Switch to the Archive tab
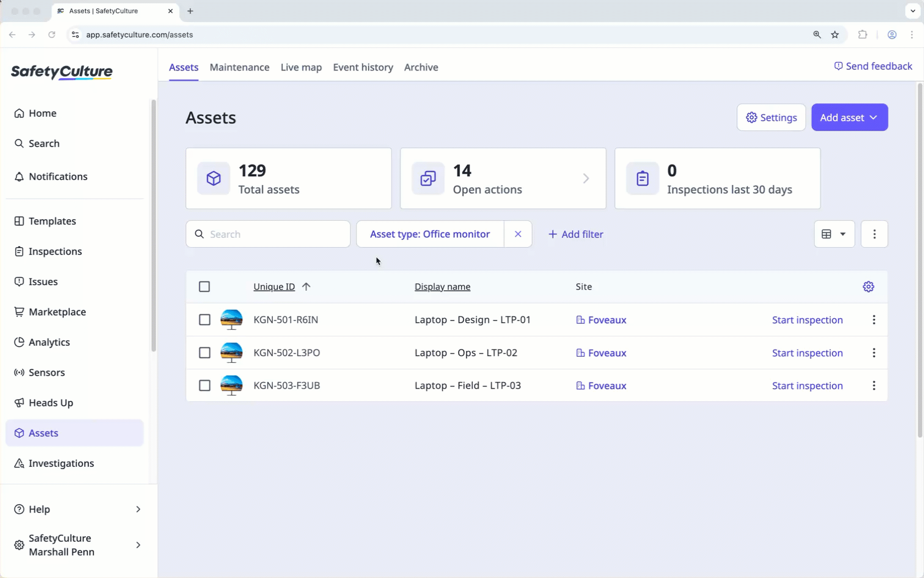The image size is (924, 578). pyautogui.click(x=421, y=67)
